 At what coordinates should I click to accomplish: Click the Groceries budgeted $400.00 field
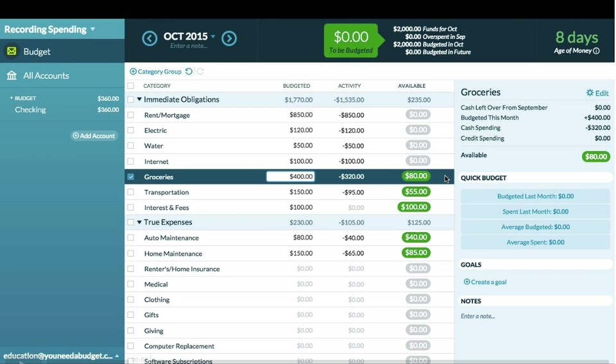[290, 176]
